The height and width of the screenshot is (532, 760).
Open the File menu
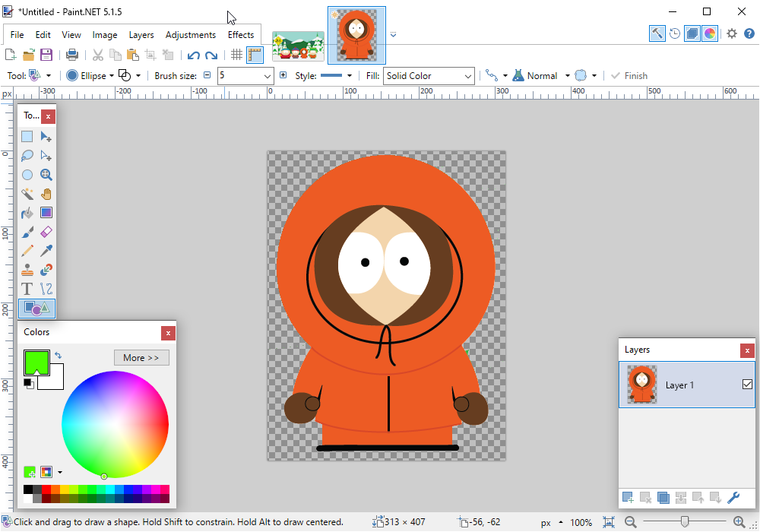(17, 35)
